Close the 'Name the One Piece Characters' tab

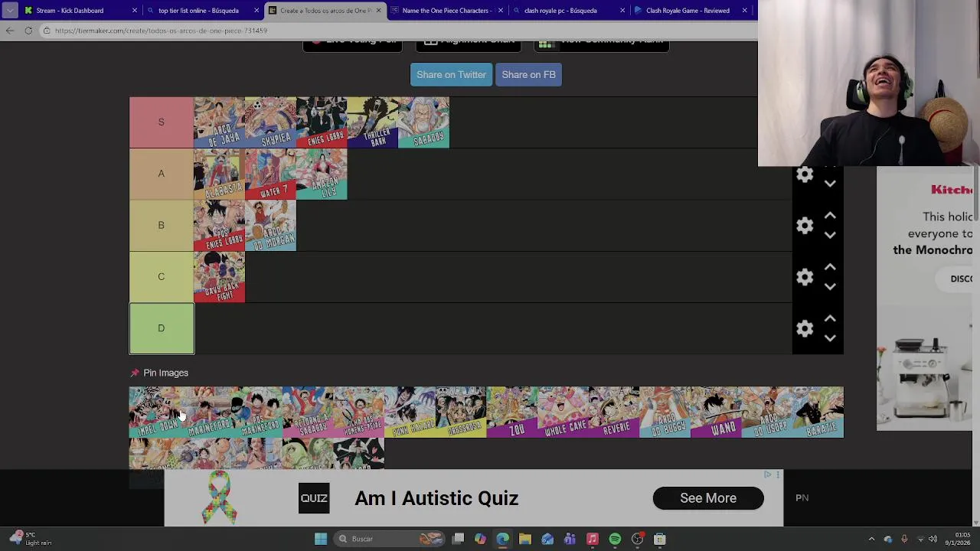(501, 11)
